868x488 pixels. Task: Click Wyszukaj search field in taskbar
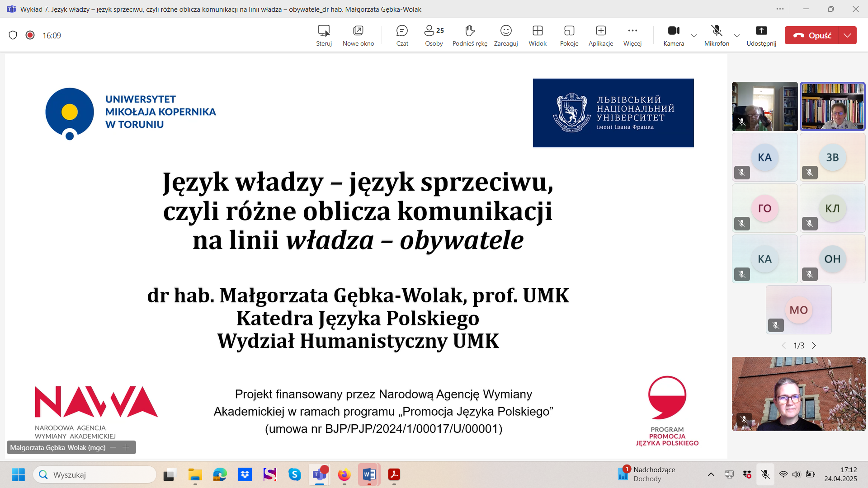95,474
